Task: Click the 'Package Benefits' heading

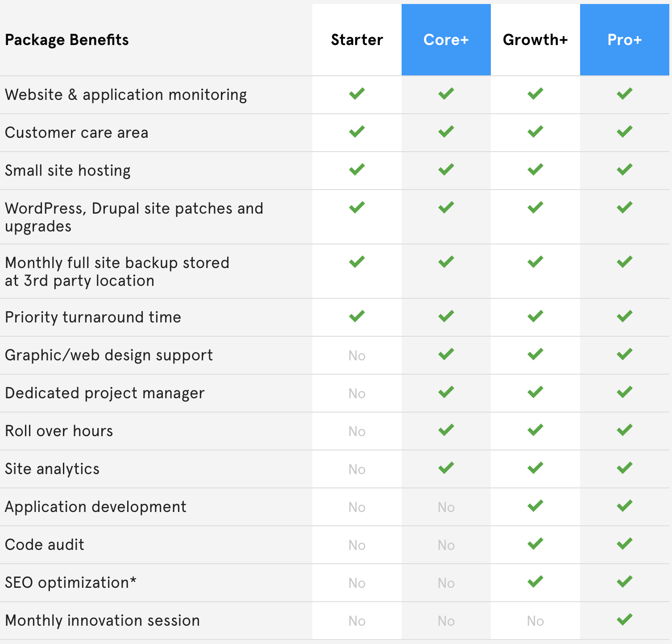Action: (x=67, y=40)
